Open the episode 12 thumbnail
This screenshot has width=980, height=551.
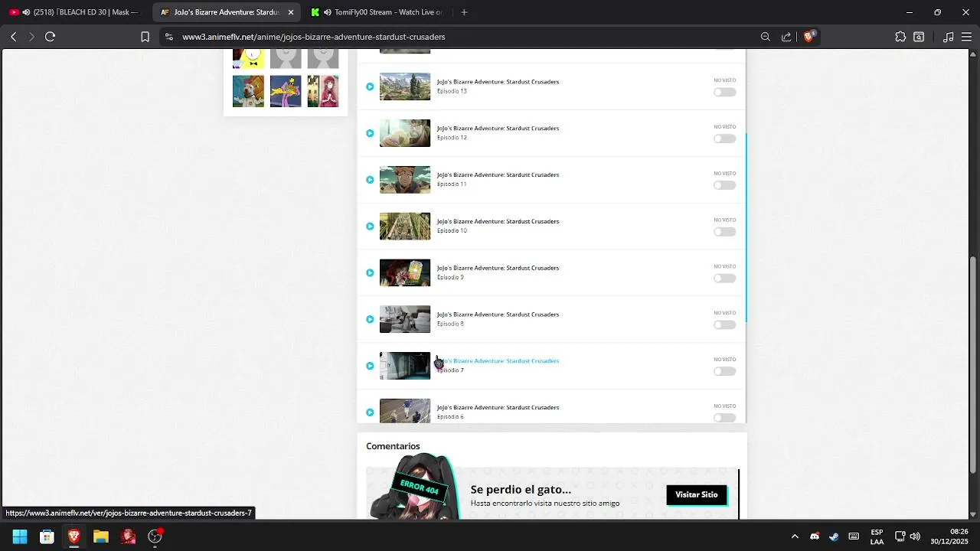405,133
